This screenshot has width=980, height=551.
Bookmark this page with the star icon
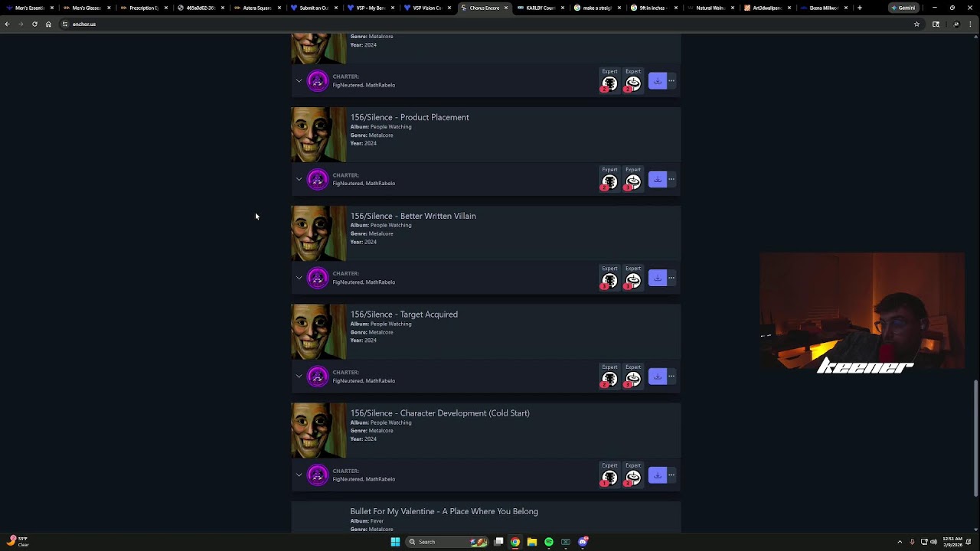pyautogui.click(x=916, y=24)
